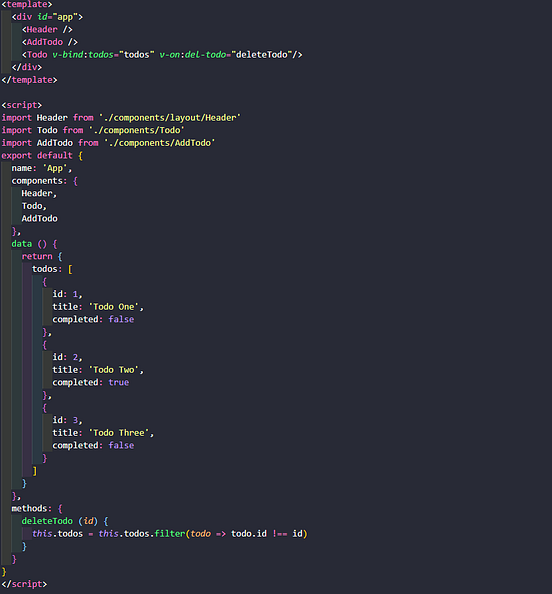
Task: Click 'AddTodo' in components list
Action: tap(39, 219)
